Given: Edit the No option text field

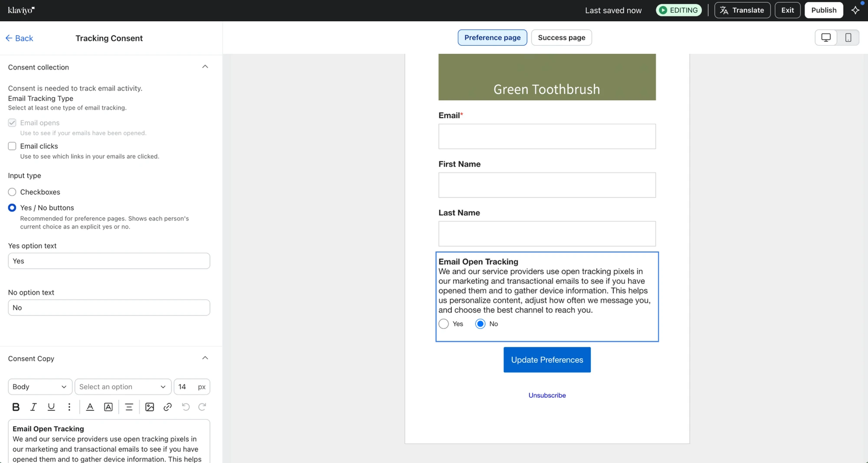Looking at the screenshot, I should (109, 308).
